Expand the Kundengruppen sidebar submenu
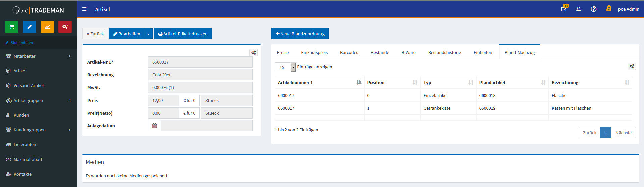The width and height of the screenshot is (644, 187). coord(39,130)
